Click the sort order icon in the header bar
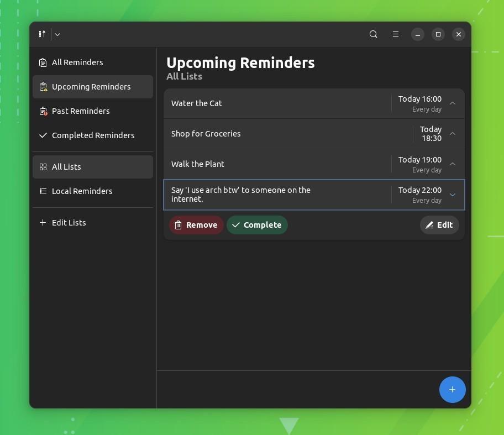This screenshot has width=504, height=435. 41,34
